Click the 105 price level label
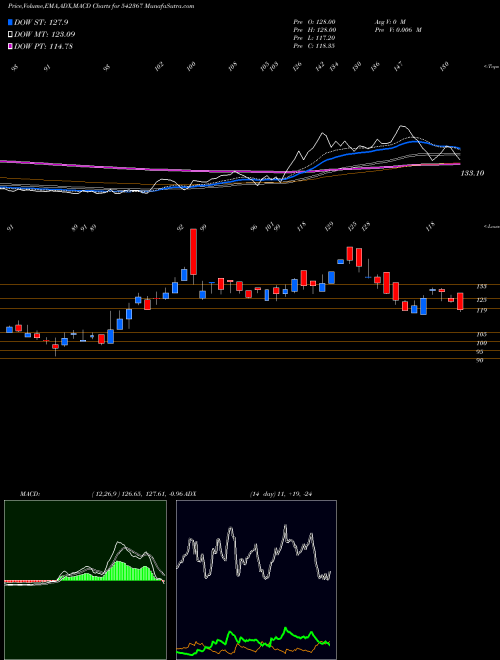This screenshot has height=660, width=500. click(481, 335)
